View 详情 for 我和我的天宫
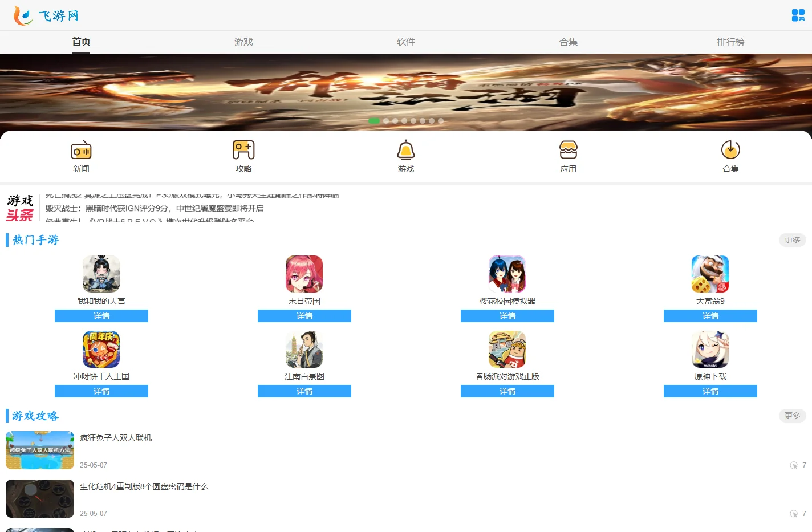This screenshot has width=812, height=532. click(101, 316)
